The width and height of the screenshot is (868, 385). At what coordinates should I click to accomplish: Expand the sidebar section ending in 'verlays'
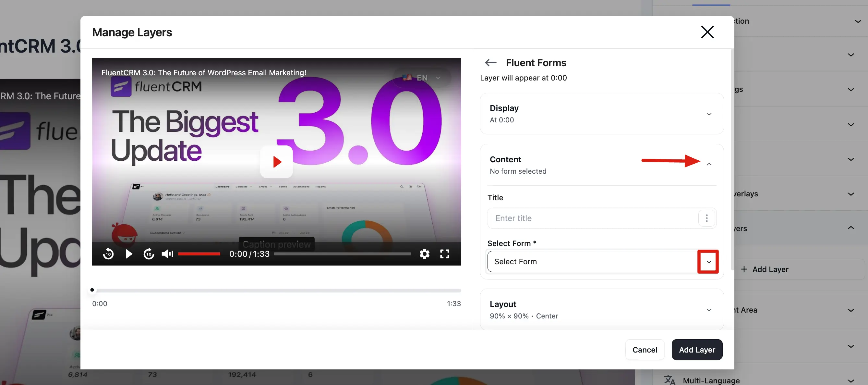[x=851, y=194]
